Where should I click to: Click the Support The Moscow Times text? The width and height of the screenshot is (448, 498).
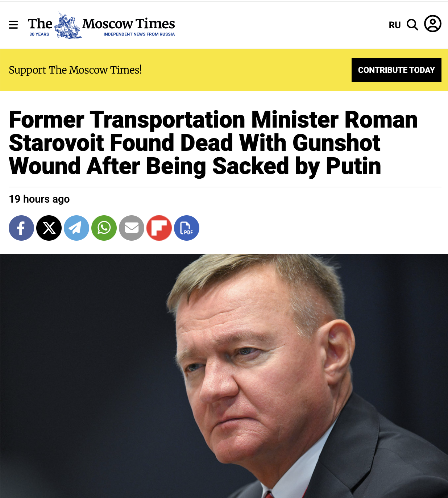coord(75,70)
